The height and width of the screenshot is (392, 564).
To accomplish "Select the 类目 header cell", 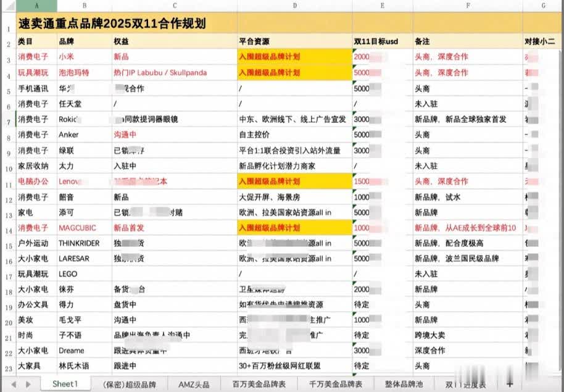I will coord(36,41).
